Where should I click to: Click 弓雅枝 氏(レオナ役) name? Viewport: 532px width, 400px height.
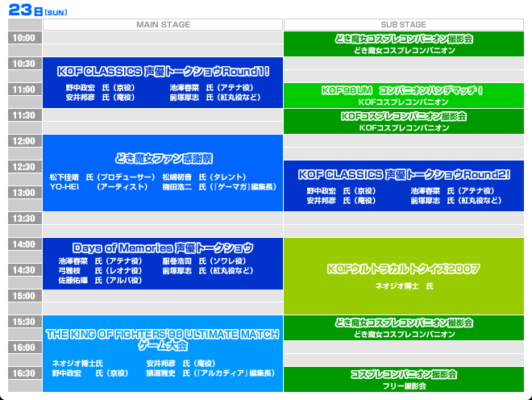coord(100,271)
